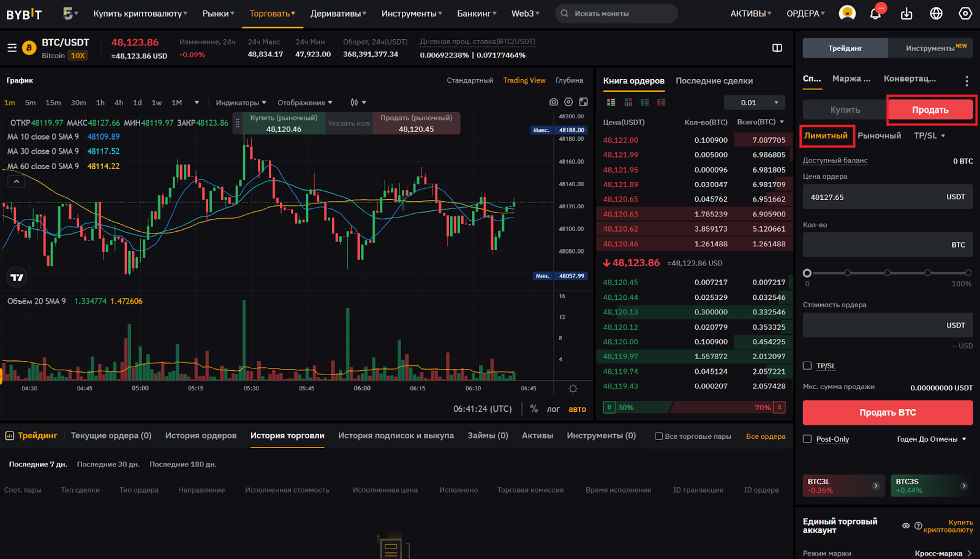Enable the TP/SL checkbox
Screen dimensions: 980x559
point(807,366)
